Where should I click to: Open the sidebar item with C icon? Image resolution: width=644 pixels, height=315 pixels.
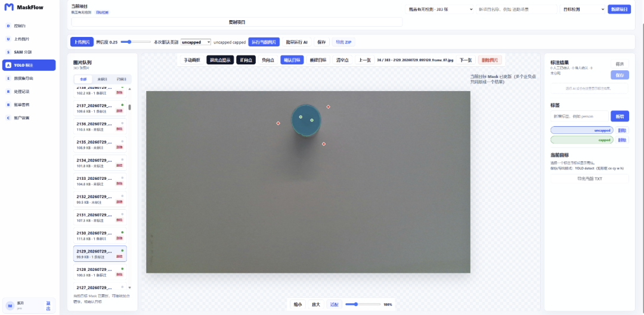[x=29, y=118]
